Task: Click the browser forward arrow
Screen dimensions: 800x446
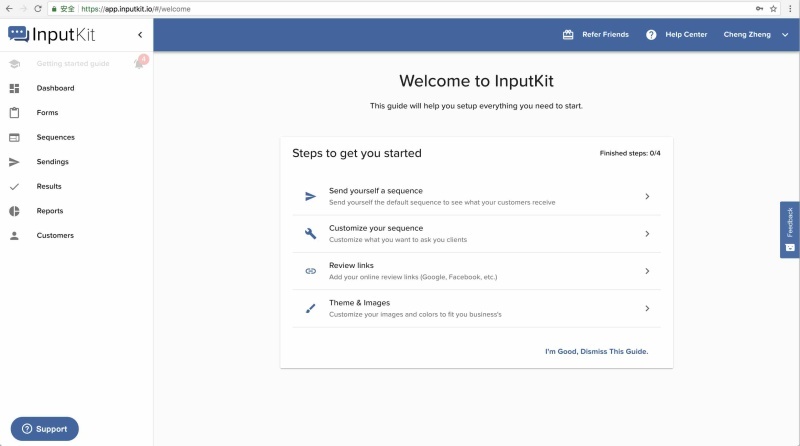Action: tap(23, 9)
